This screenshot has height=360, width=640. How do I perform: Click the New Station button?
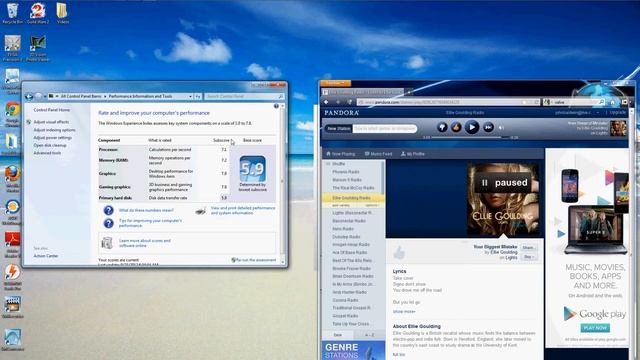pos(338,128)
